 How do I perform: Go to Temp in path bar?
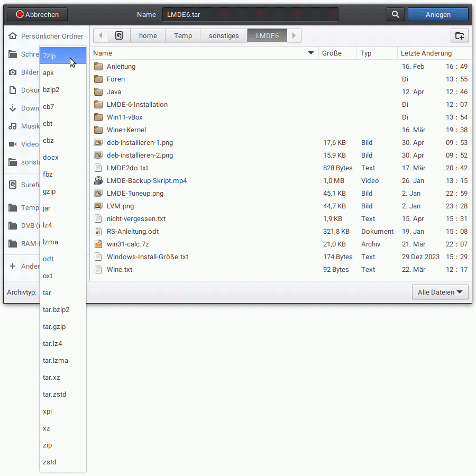pos(183,35)
